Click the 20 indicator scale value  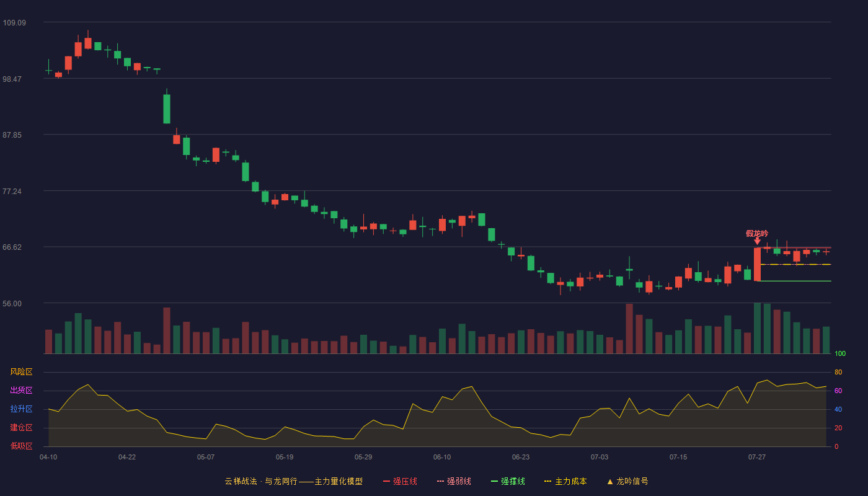[838, 428]
